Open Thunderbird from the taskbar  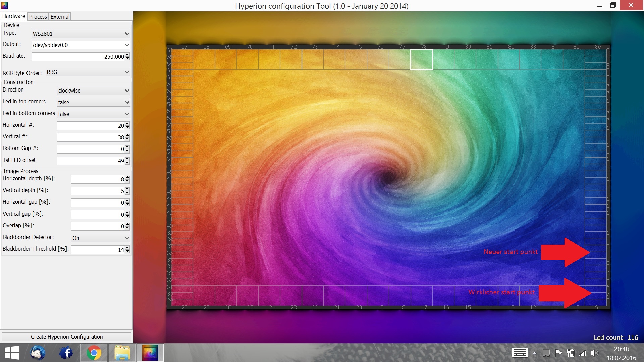coord(37,353)
